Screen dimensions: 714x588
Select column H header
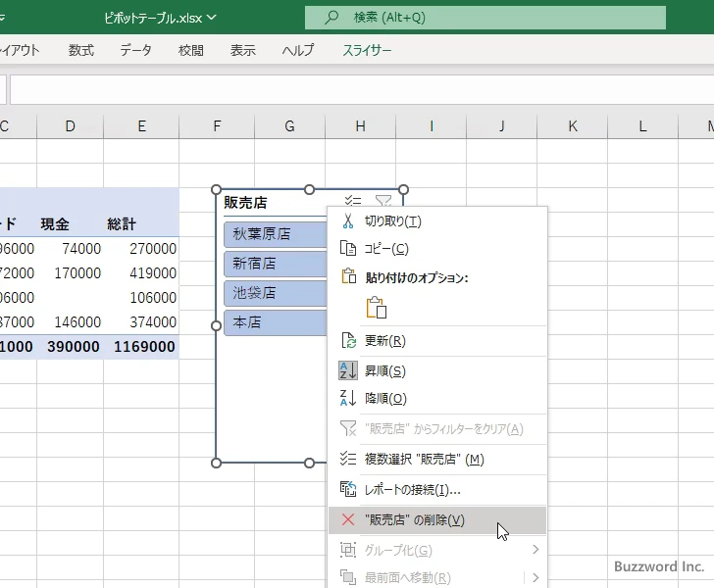coord(360,126)
